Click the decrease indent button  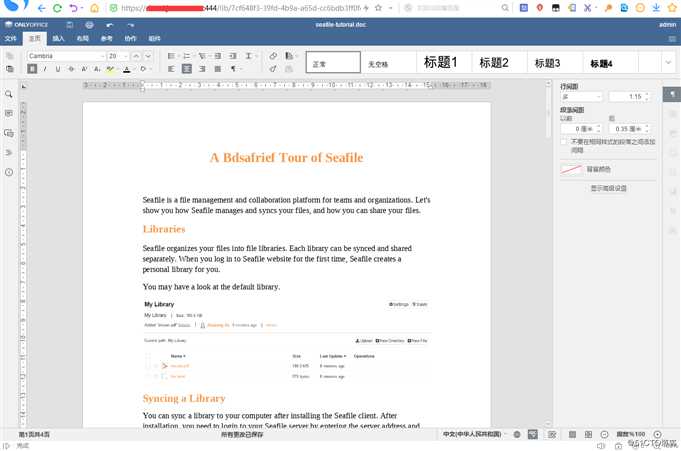[x=218, y=56]
